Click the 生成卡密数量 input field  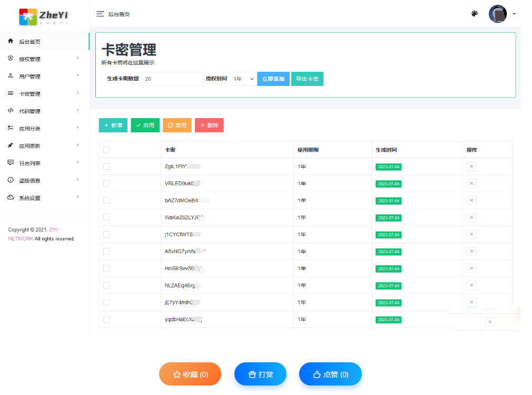(172, 79)
